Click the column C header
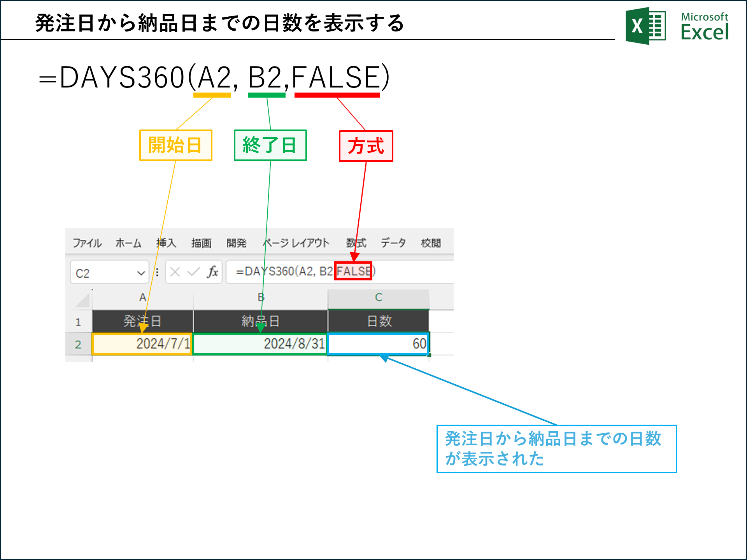 379,297
